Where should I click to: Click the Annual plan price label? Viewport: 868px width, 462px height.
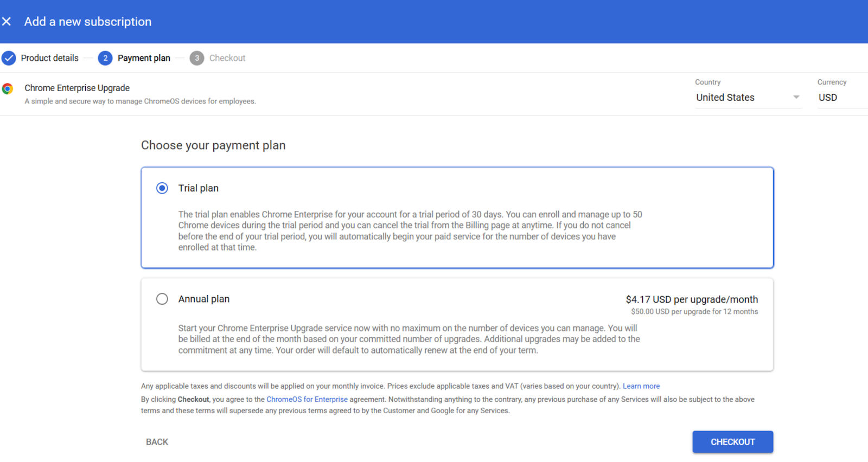pos(692,299)
